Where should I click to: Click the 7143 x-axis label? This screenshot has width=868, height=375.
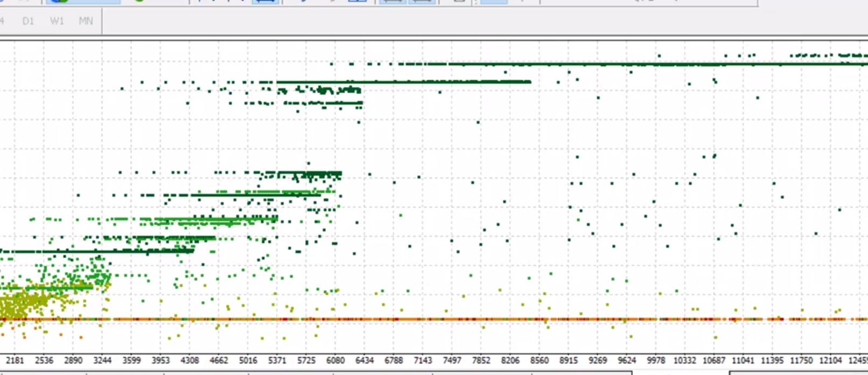(x=422, y=360)
